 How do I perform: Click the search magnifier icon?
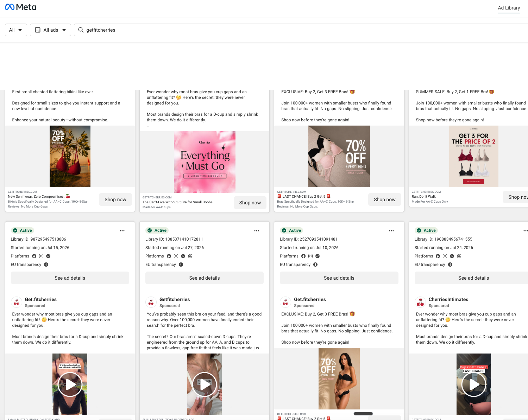point(81,30)
